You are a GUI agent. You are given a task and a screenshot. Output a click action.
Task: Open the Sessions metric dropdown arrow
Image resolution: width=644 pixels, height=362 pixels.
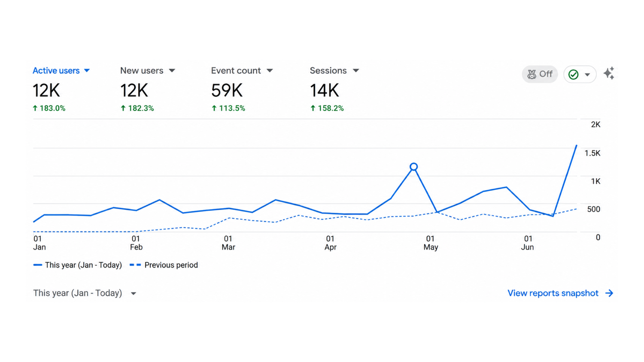356,70
